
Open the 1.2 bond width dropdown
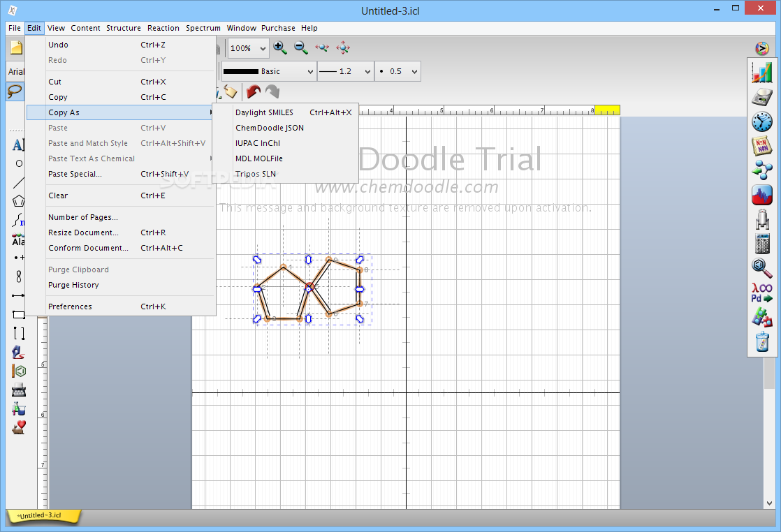tap(345, 71)
